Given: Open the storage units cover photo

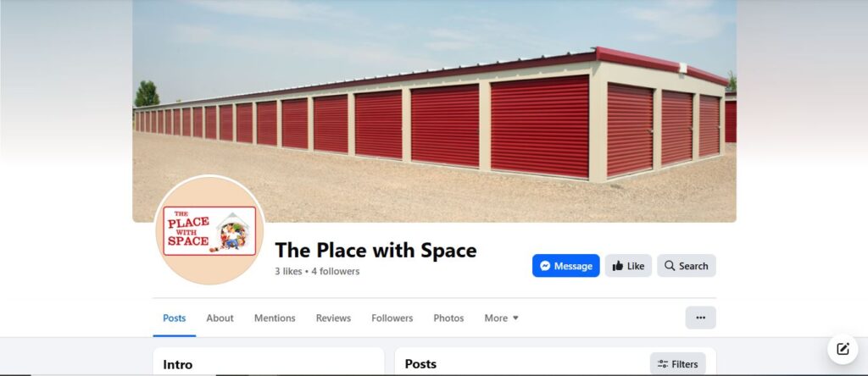Looking at the screenshot, I should click(x=434, y=111).
